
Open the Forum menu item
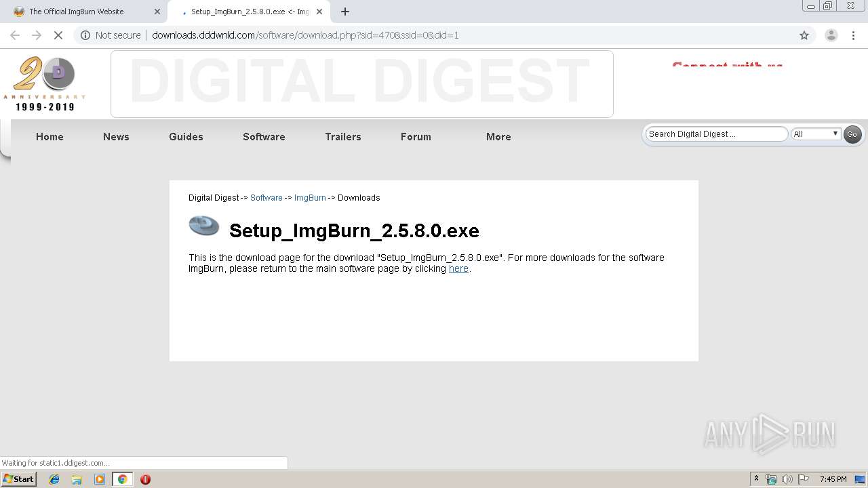pyautogui.click(x=416, y=137)
